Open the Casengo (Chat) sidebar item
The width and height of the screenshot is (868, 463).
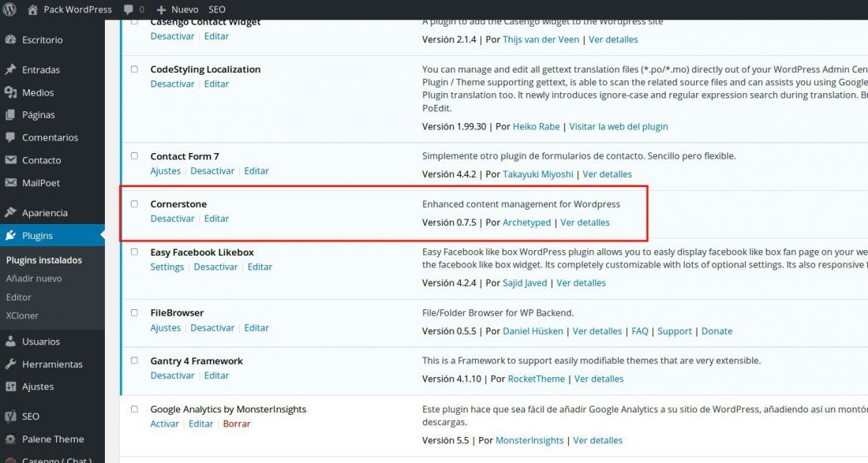[x=57, y=459]
